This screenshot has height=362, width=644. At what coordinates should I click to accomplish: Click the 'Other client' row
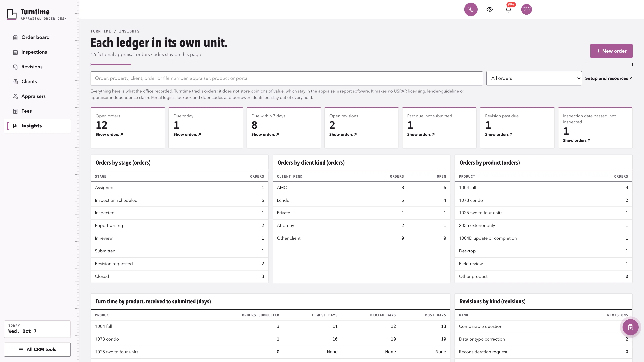(x=362, y=238)
